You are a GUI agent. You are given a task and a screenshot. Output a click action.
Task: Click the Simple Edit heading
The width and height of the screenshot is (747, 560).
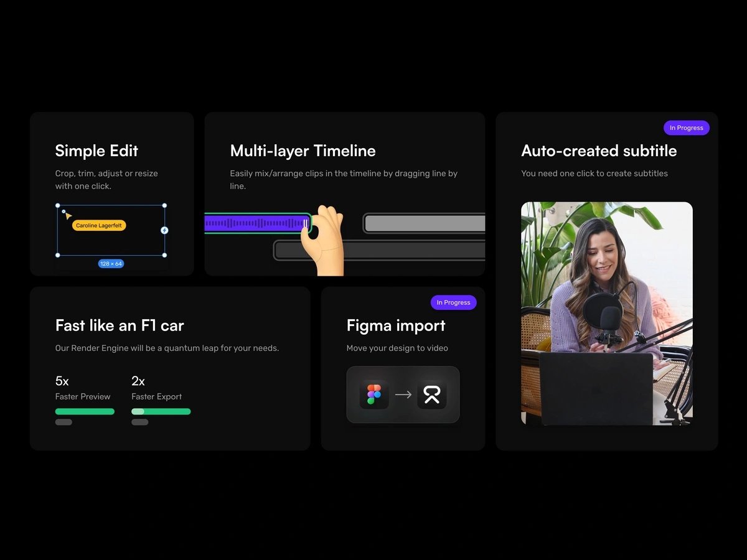(96, 151)
